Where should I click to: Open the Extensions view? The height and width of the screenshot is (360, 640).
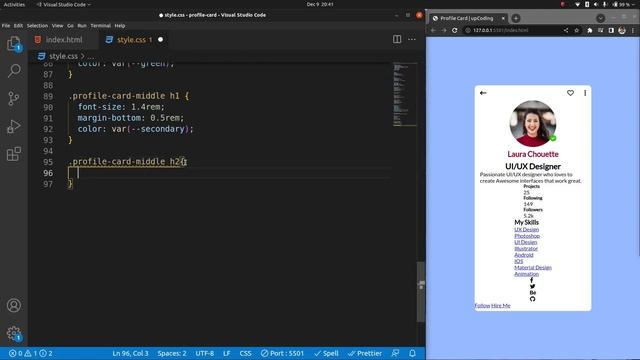[x=13, y=154]
